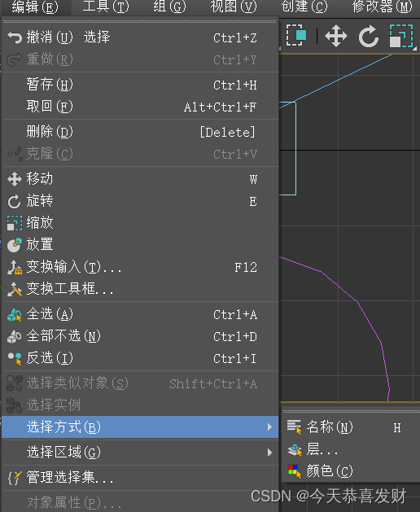Click the F12 shortcut text
420x512 pixels.
tap(246, 268)
